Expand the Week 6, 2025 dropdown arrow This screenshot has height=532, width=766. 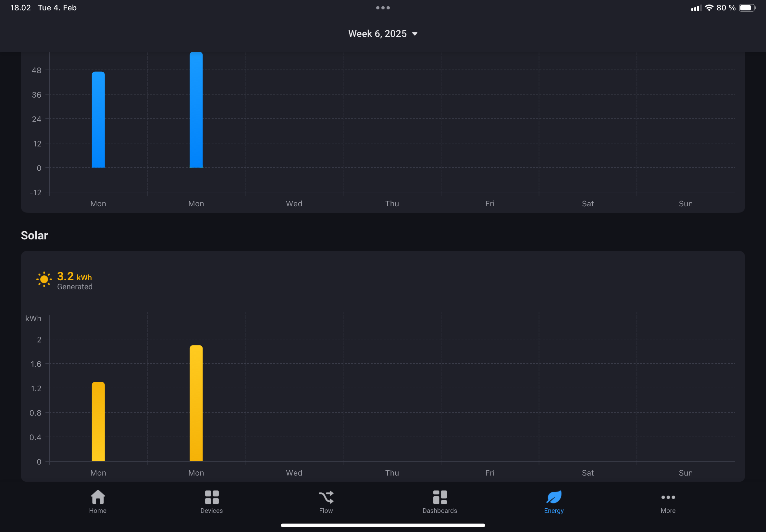point(415,34)
